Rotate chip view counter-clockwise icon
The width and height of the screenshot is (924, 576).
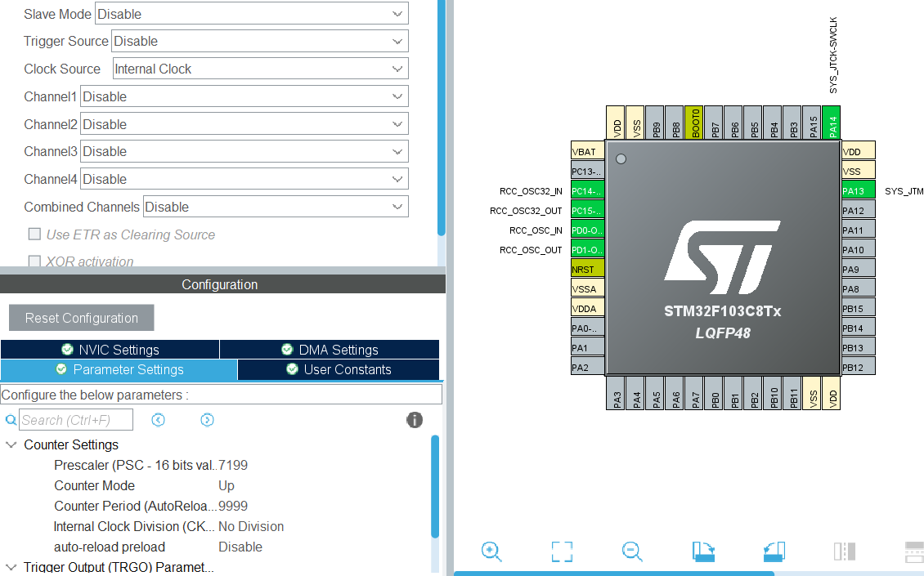774,551
